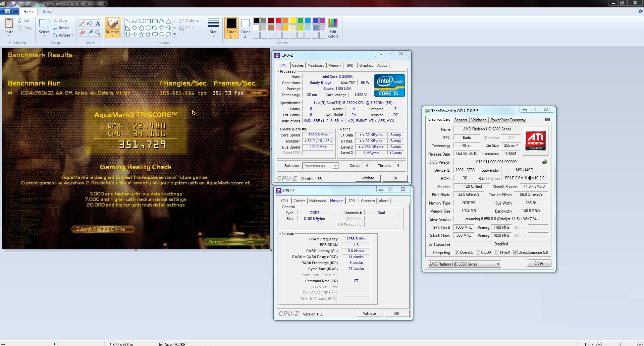
Task: Click the Cut scissors button
Action: pyautogui.click(x=24, y=20)
